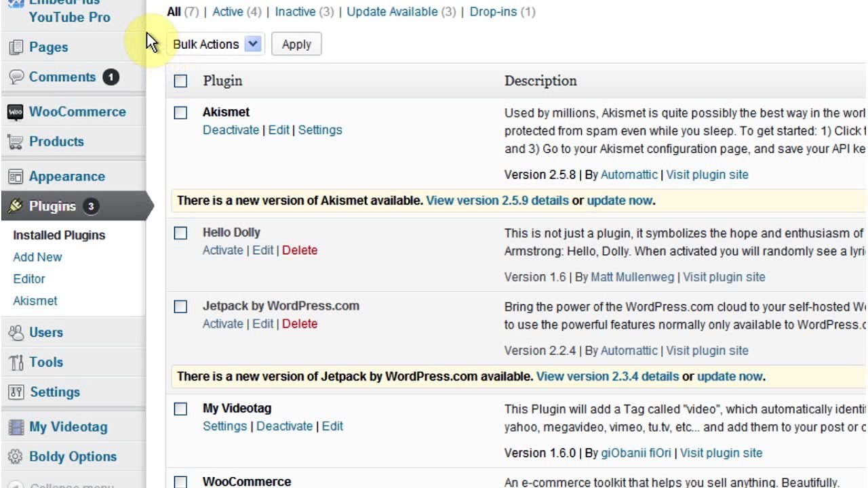The image size is (868, 488).
Task: Click the My Videotag film icon
Action: pos(16,428)
